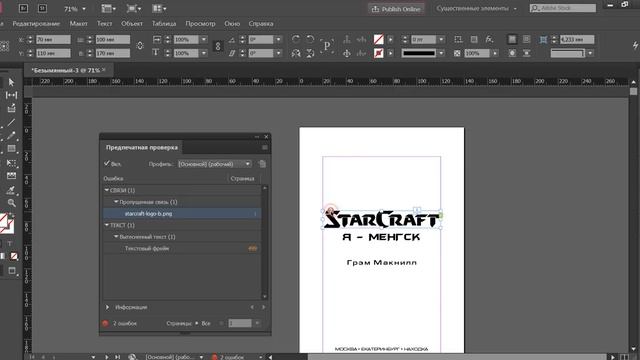Open Adobe Bridge via Br icon
640x360 pixels.
tap(23, 8)
